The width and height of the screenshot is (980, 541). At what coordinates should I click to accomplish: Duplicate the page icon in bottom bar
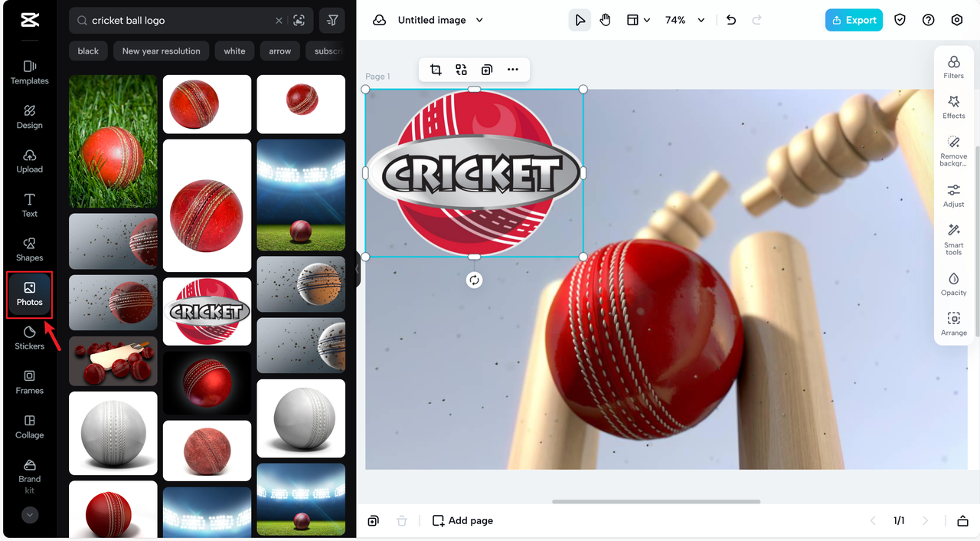(x=373, y=521)
